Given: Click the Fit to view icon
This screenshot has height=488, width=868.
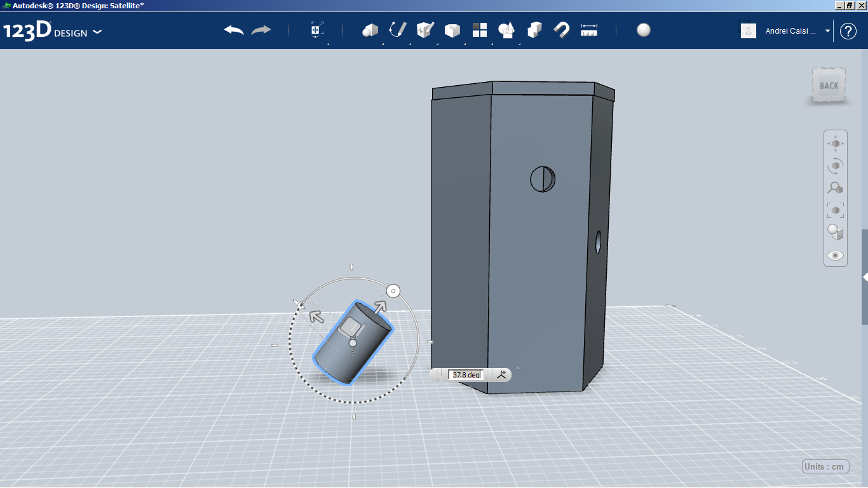Looking at the screenshot, I should 836,210.
